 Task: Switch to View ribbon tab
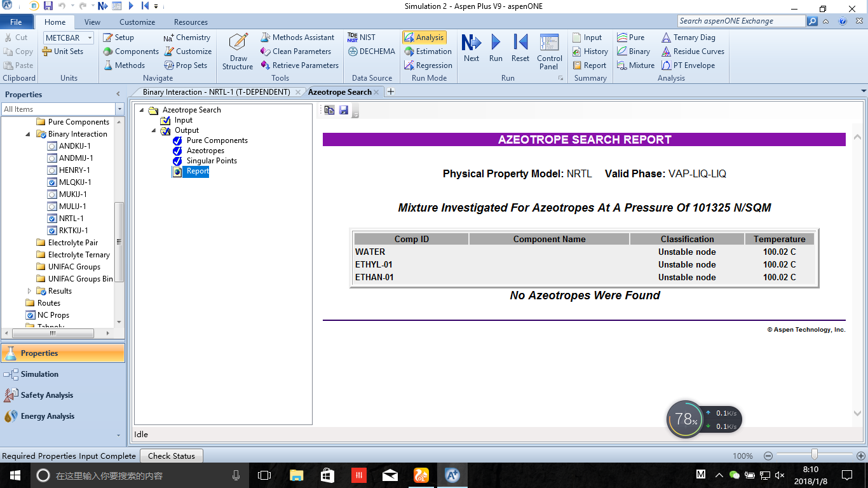[92, 22]
